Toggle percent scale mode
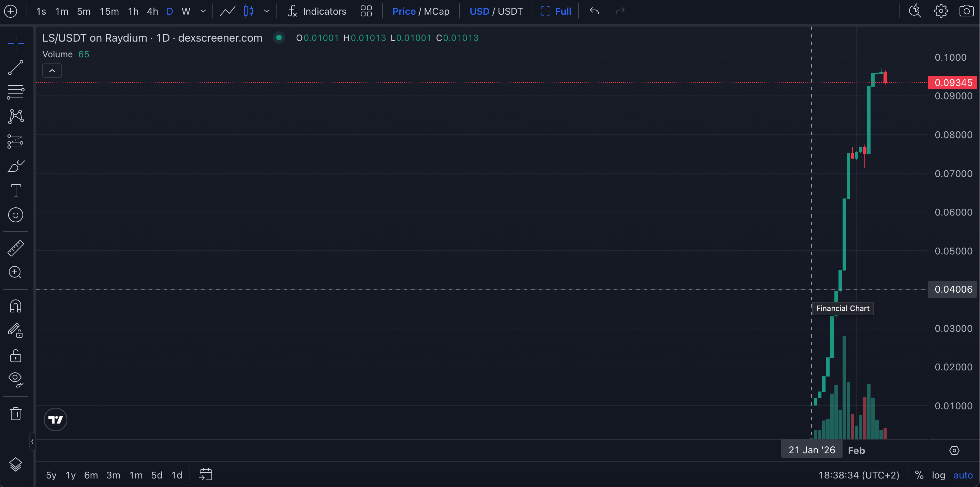 tap(919, 475)
